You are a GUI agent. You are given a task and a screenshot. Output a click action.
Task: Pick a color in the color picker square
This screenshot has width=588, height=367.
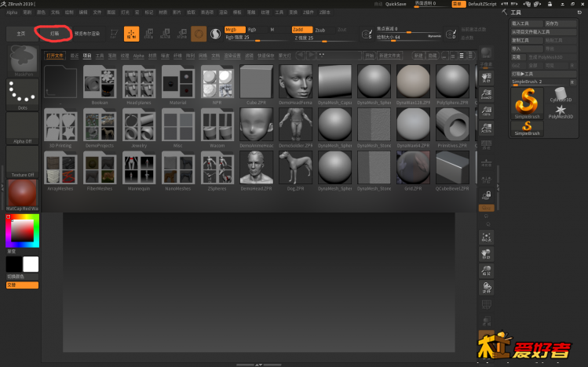pyautogui.click(x=22, y=230)
